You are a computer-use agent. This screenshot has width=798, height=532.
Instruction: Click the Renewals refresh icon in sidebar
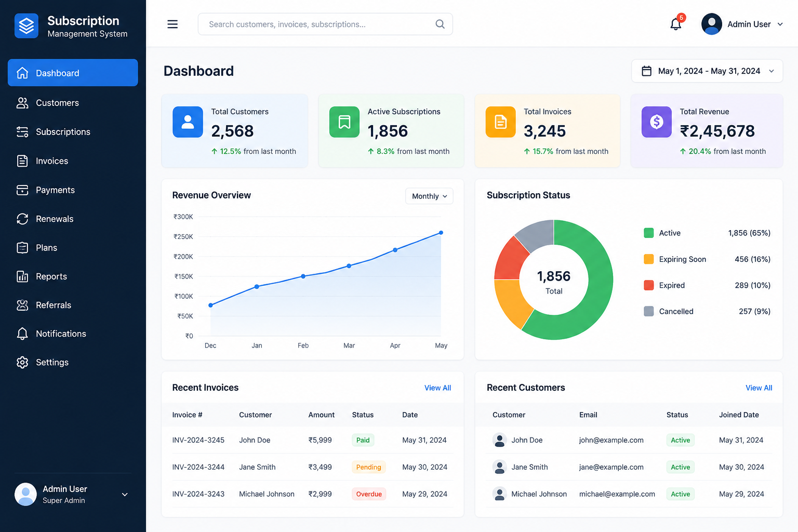pos(22,219)
